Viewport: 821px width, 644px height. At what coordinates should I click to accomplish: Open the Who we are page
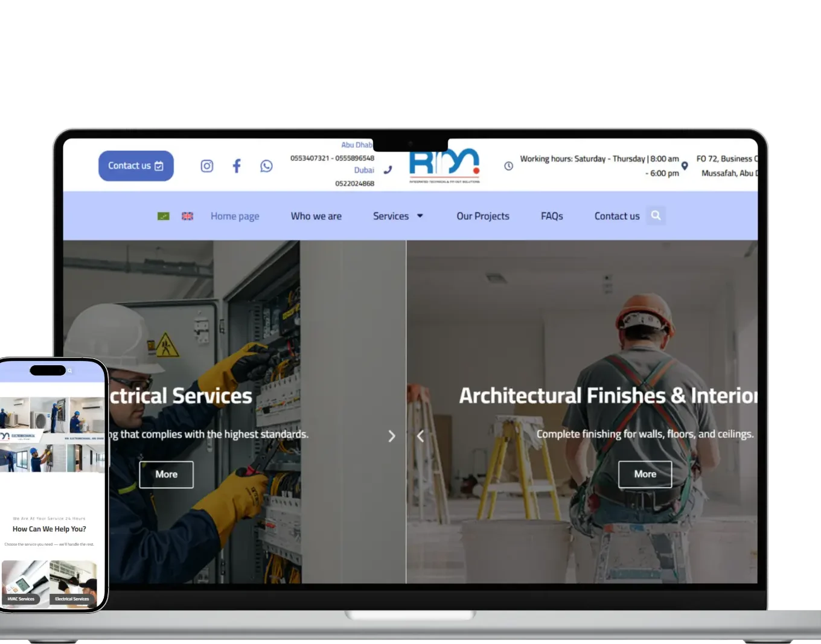point(316,216)
